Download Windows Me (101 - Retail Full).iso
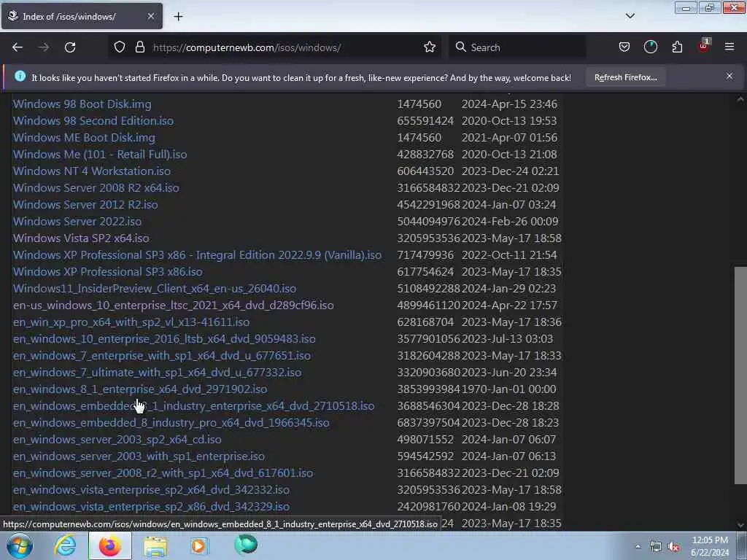 99,155
